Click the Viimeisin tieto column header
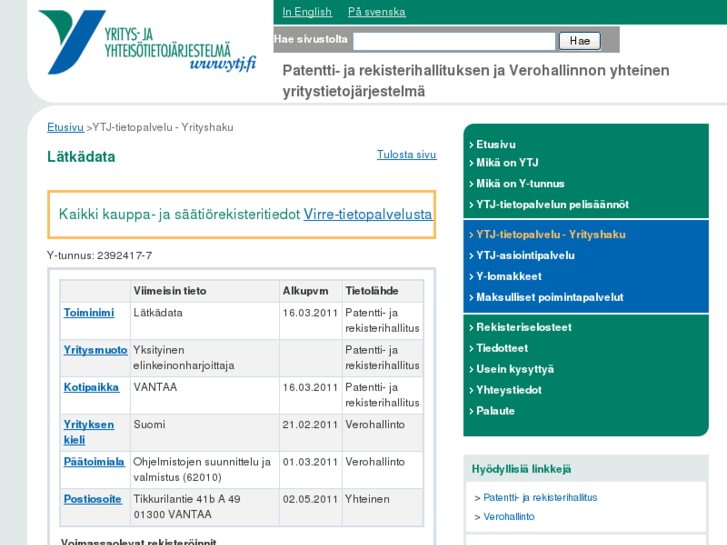The image size is (727, 545). (170, 291)
